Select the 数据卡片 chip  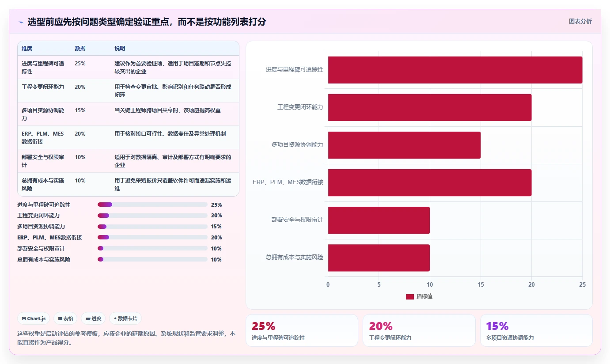(125, 318)
